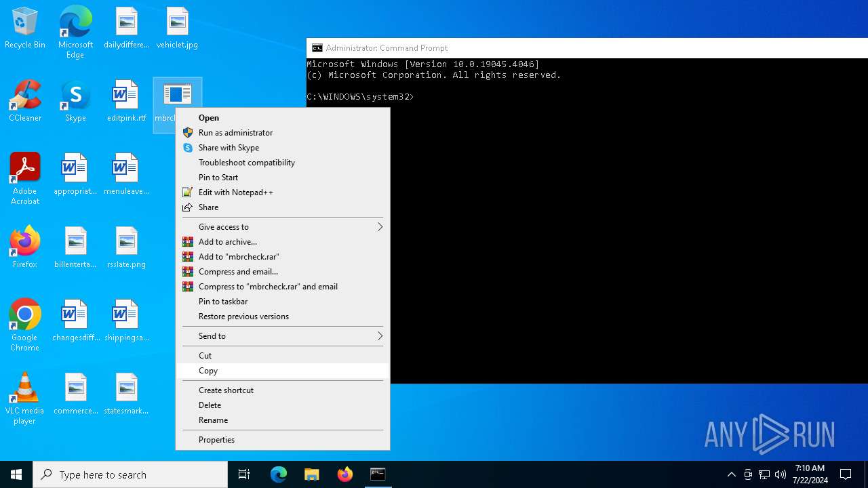
Task: Select Pin to taskbar
Action: pyautogui.click(x=282, y=302)
